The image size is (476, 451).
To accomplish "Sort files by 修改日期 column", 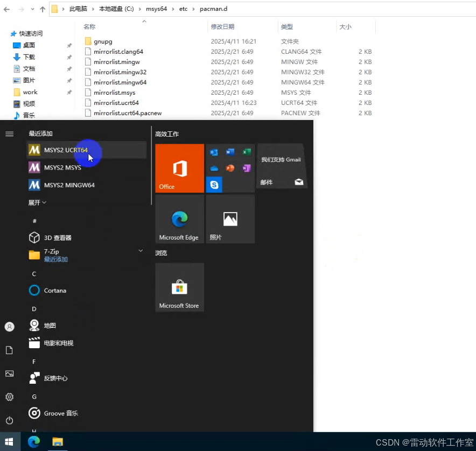I will tap(222, 27).
